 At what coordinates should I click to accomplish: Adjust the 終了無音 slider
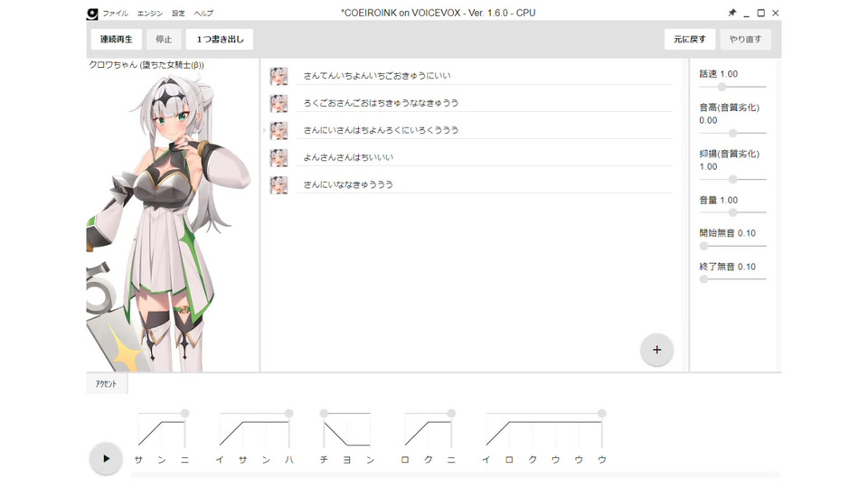[x=732, y=279]
